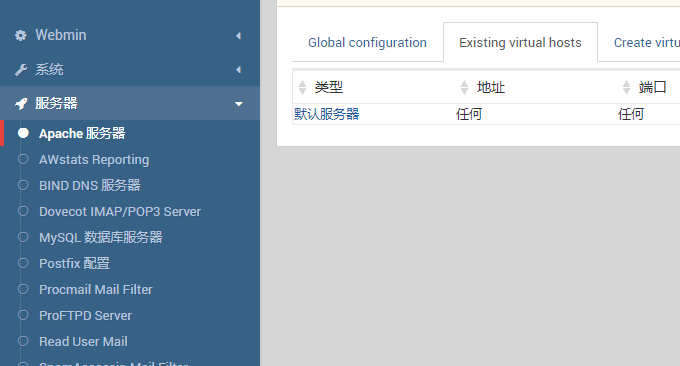Select Apache 服务器 in sidebar
Image resolution: width=680 pixels, height=366 pixels.
82,134
